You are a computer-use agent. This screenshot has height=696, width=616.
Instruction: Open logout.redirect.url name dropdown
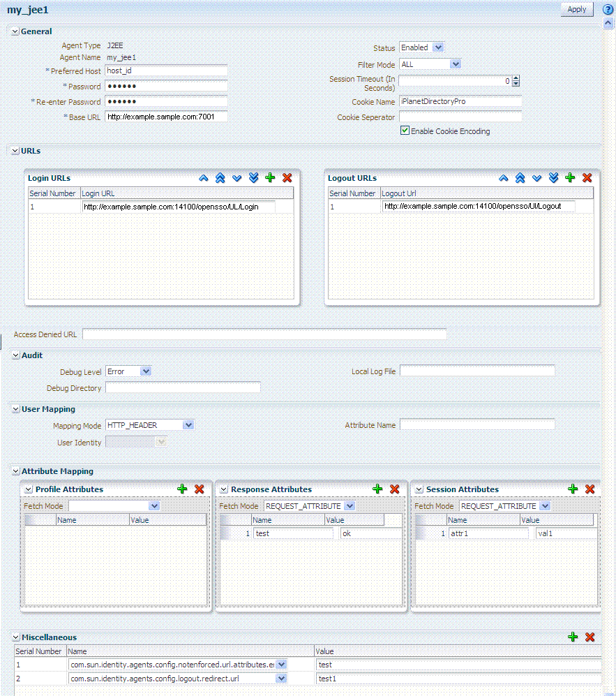(281, 679)
